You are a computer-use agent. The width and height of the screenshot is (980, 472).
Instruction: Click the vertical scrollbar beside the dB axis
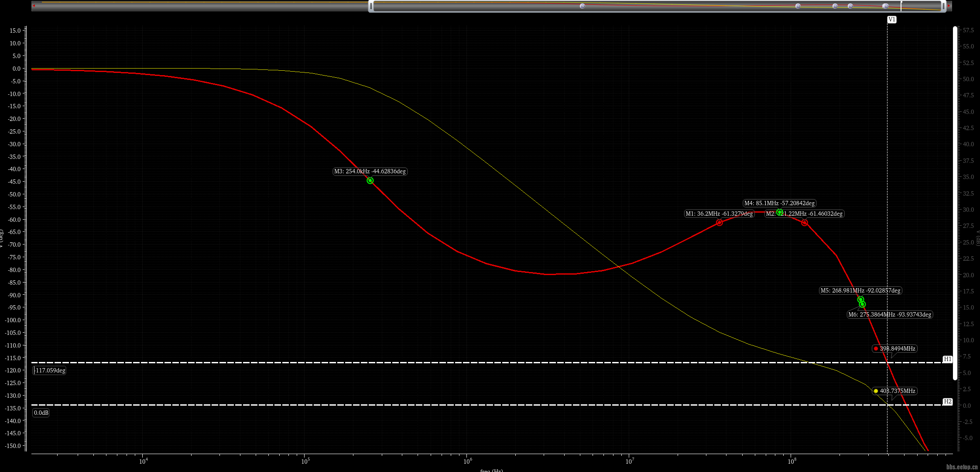coord(955,203)
